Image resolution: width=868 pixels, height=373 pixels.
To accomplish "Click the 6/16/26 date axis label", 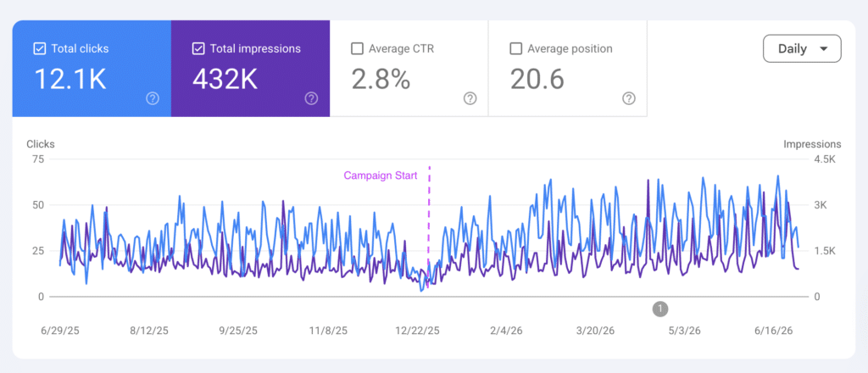I will tap(773, 331).
